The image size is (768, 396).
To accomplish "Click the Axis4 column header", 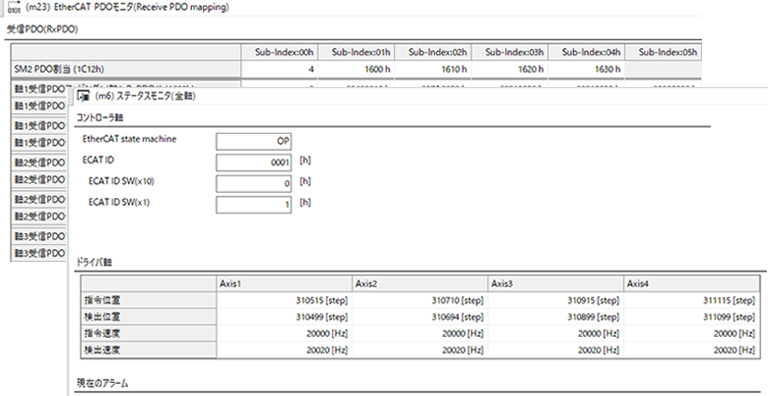I will (692, 284).
